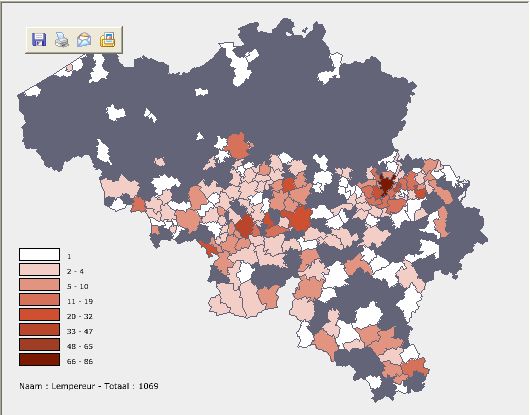Viewport: 530px width, 415px height.
Task: Click the '20 - 32' legend label
Action: (x=80, y=316)
